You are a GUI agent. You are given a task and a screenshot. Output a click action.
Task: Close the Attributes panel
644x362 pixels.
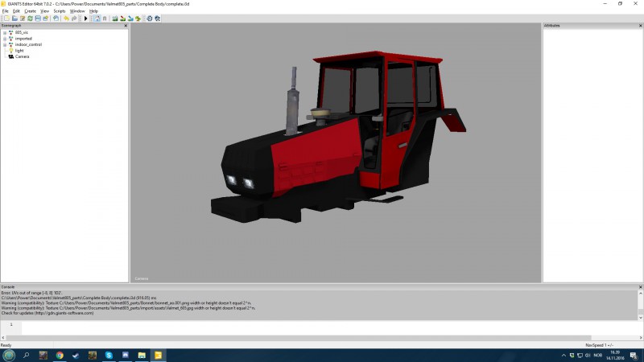(640, 26)
